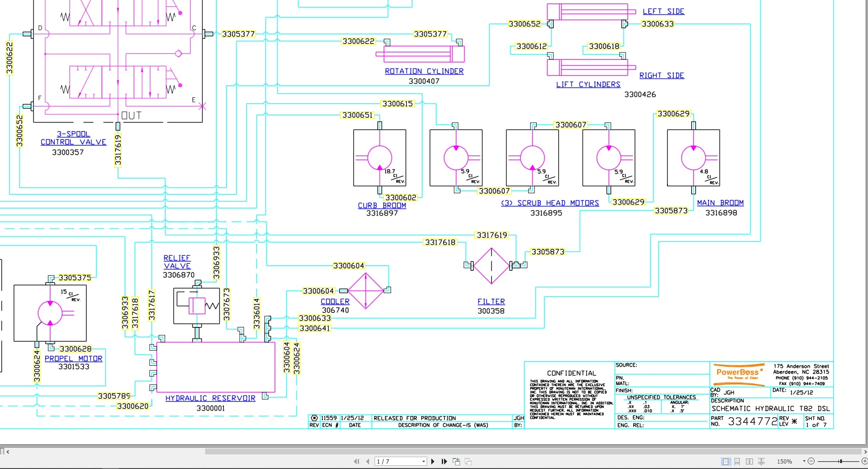Zoom in with the plus icon
Screen dimensions: 868x469
(863, 461)
